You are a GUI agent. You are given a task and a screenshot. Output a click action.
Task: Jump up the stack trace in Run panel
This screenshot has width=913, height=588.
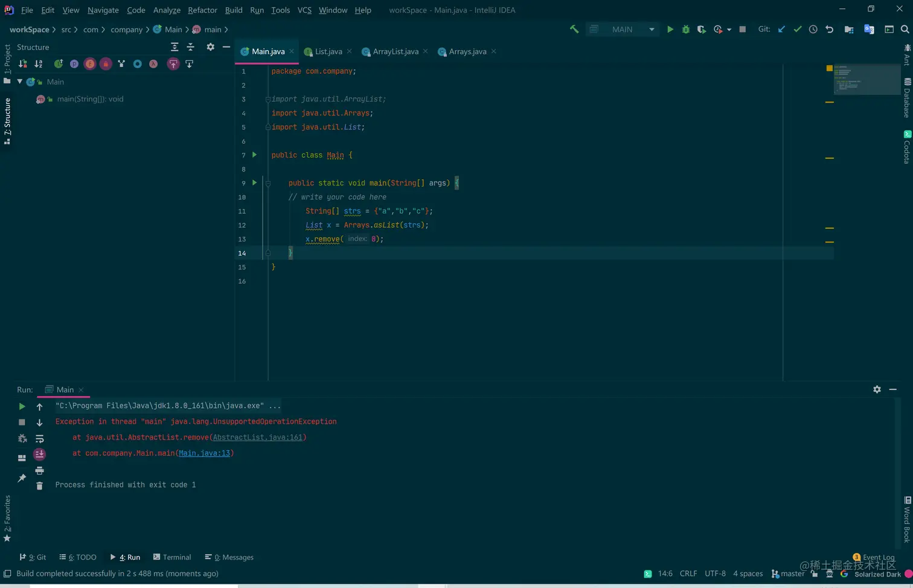(x=39, y=407)
